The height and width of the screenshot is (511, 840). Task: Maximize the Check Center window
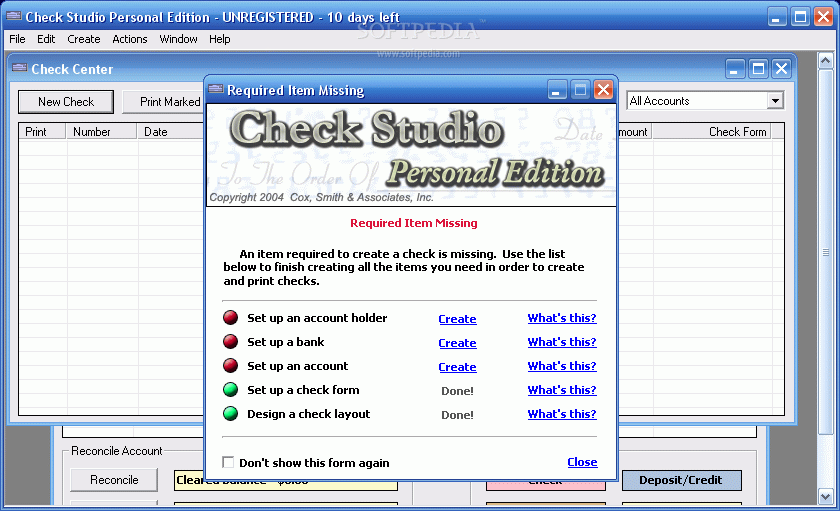coord(758,69)
